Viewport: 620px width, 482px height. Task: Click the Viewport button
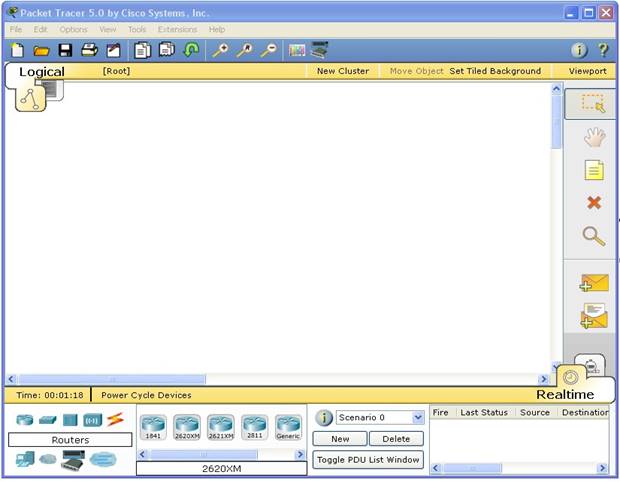588,71
